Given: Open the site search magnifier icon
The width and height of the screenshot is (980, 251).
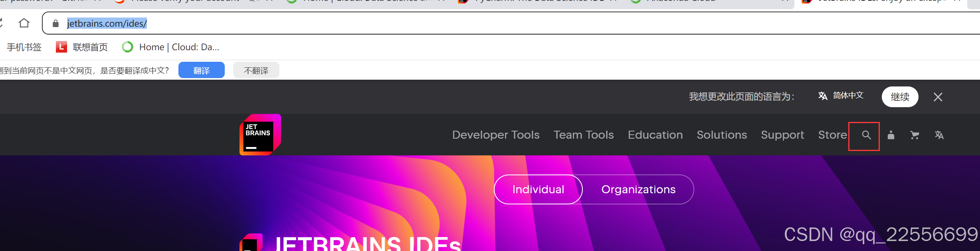Looking at the screenshot, I should pyautogui.click(x=866, y=135).
